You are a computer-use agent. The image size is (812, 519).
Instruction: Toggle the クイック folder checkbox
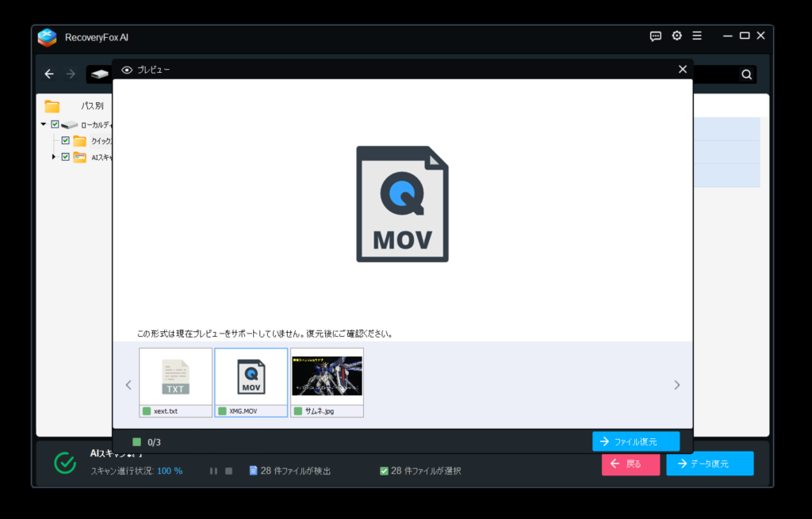pos(65,140)
